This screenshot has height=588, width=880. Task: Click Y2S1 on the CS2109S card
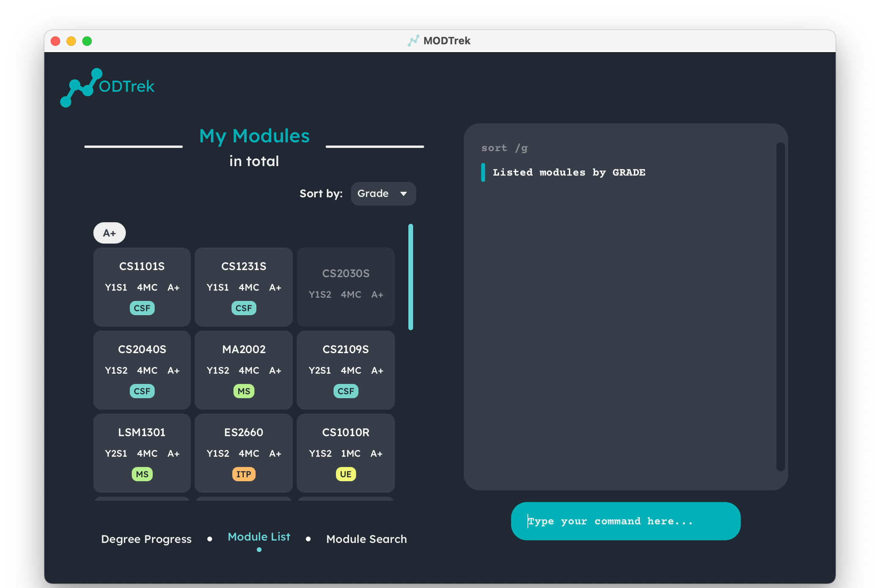[320, 371]
